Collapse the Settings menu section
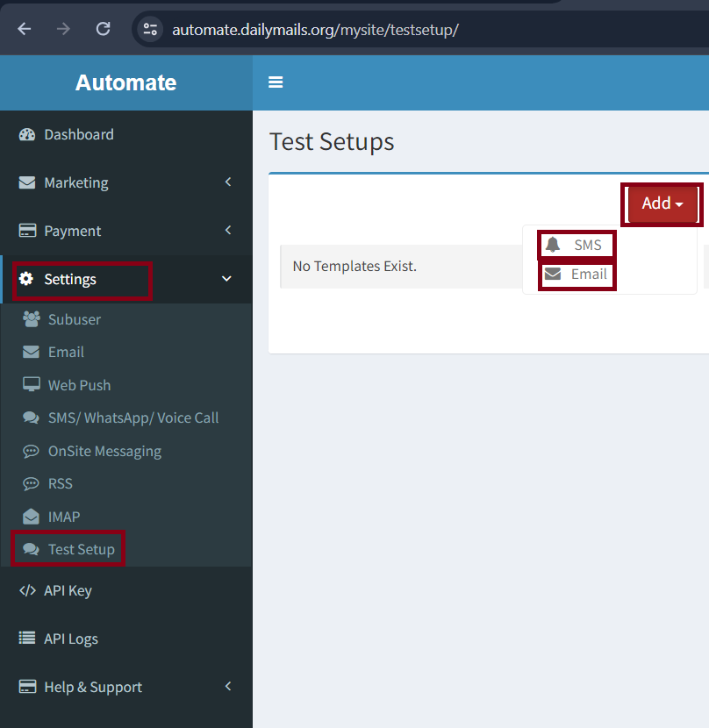 tap(226, 279)
